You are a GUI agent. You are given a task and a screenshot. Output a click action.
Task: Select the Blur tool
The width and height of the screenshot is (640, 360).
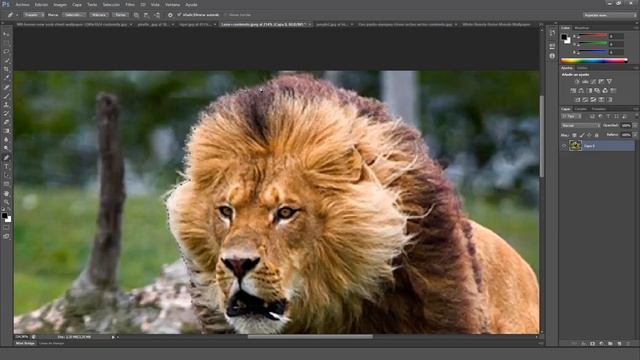pos(6,140)
